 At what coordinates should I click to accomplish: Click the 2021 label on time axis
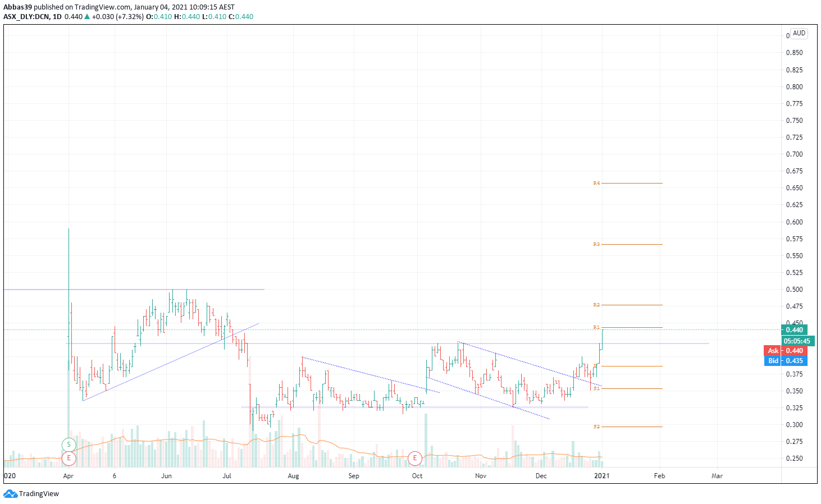601,476
